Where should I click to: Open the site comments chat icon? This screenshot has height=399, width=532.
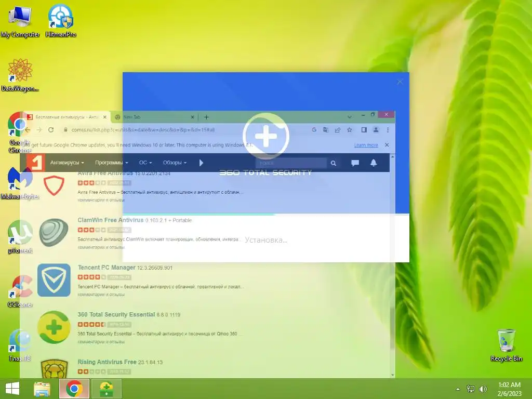tap(355, 163)
